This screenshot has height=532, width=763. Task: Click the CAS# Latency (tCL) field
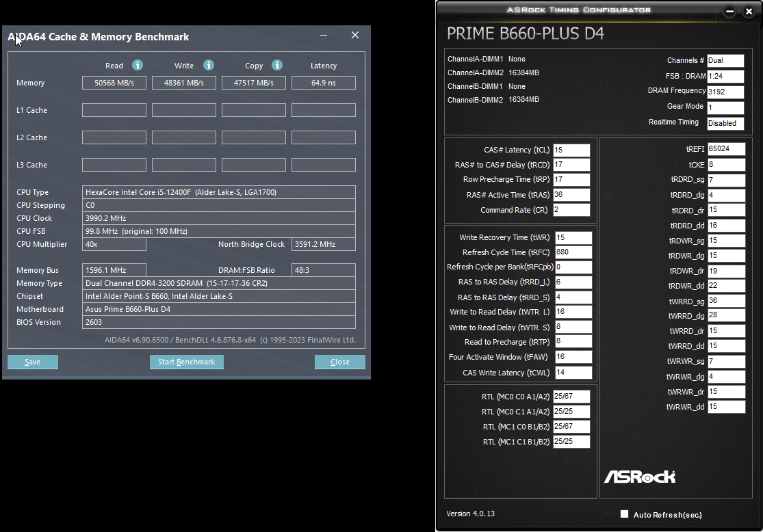pos(572,150)
